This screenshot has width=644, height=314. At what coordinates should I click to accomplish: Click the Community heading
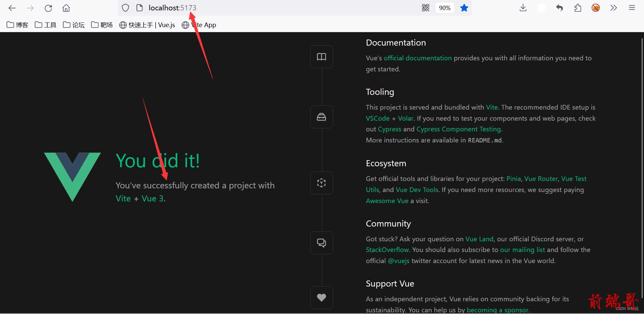point(388,224)
